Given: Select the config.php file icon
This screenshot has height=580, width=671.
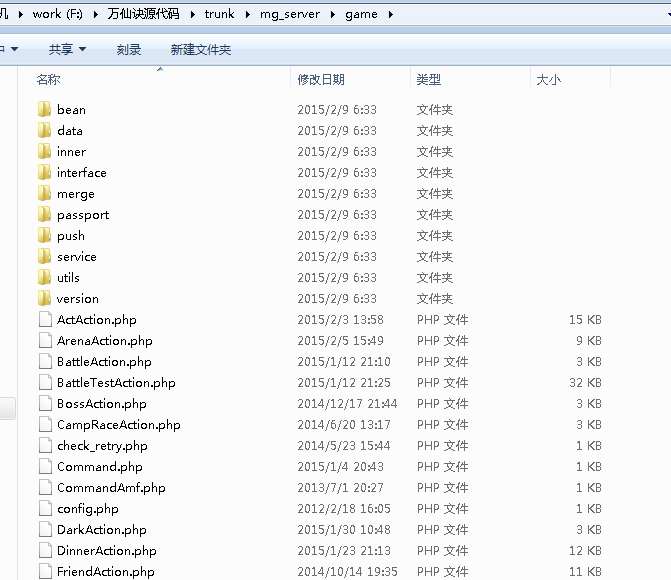Looking at the screenshot, I should click(x=44, y=509).
